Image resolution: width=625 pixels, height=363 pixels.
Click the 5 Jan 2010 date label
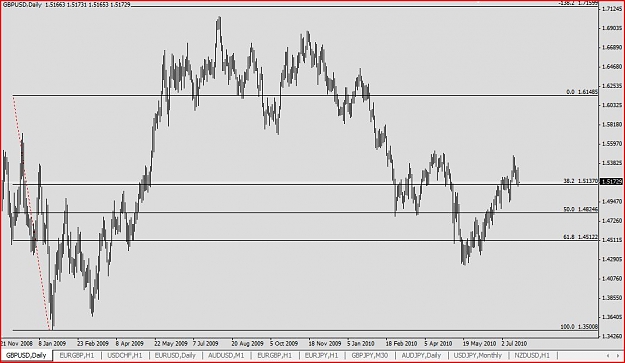tap(361, 343)
